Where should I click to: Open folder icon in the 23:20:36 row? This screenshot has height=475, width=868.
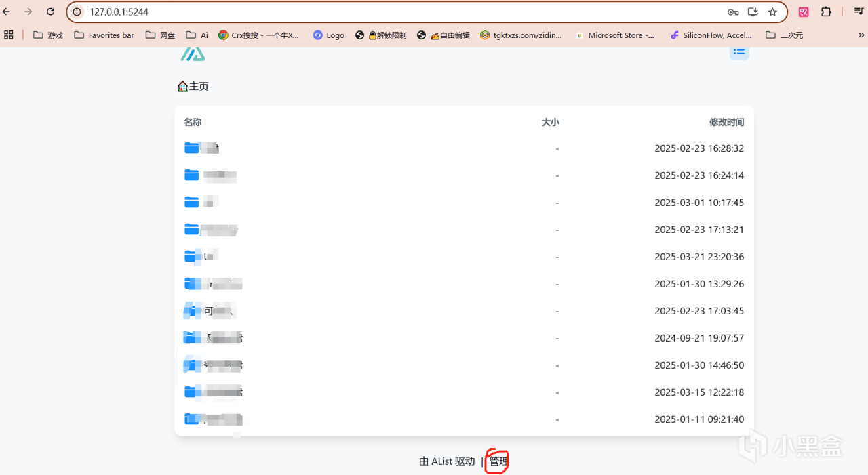click(192, 256)
